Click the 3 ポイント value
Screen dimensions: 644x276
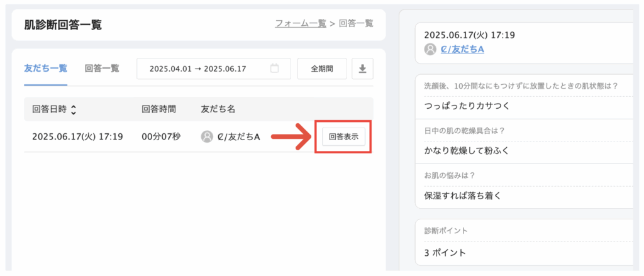445,253
